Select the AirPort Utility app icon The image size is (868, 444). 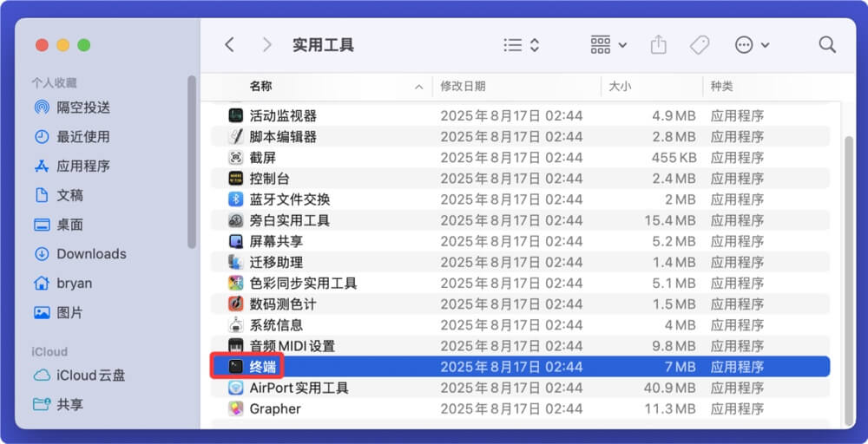pyautogui.click(x=236, y=388)
